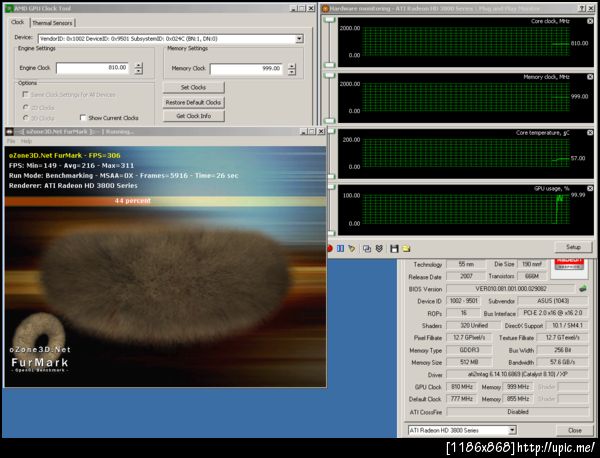
Task: Click the double-chevron down icon in monitoring toolbar
Action: click(x=379, y=249)
